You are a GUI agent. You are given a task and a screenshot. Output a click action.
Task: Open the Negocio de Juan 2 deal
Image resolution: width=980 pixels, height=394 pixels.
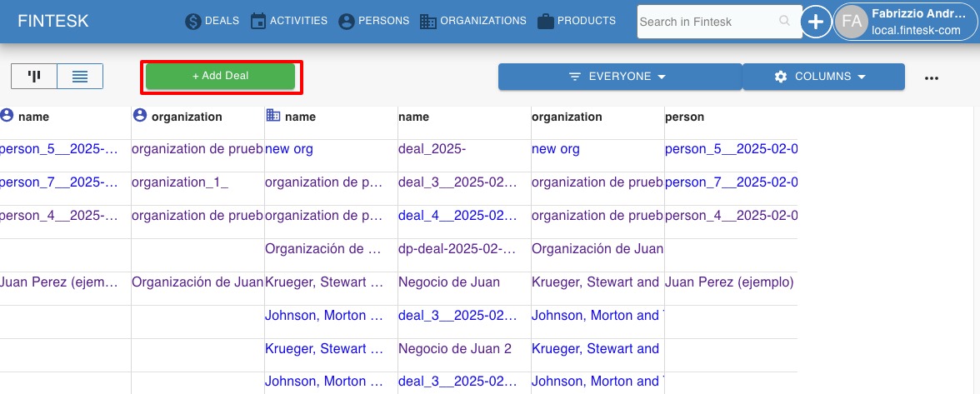455,348
